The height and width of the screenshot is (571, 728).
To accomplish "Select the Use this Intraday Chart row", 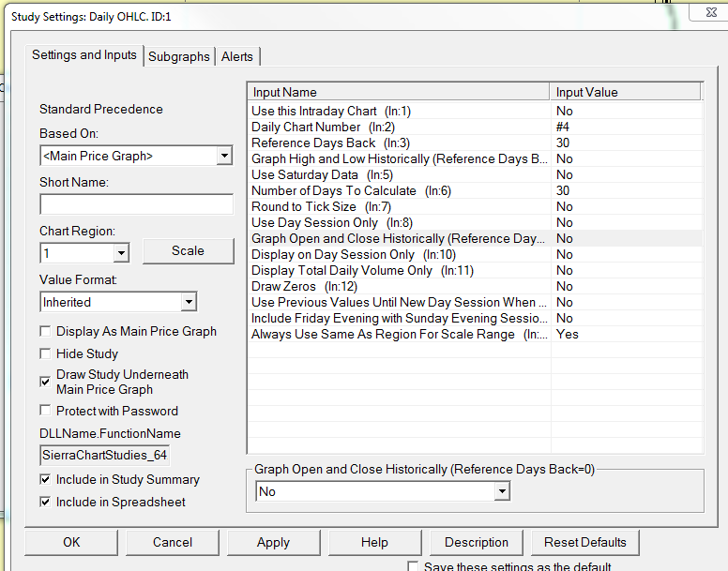I will [x=476, y=112].
